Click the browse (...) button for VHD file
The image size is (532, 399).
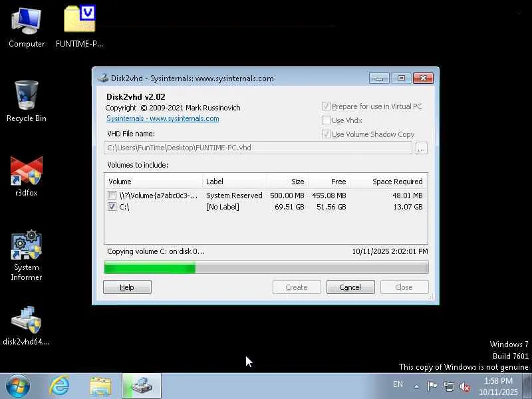pyautogui.click(x=421, y=148)
